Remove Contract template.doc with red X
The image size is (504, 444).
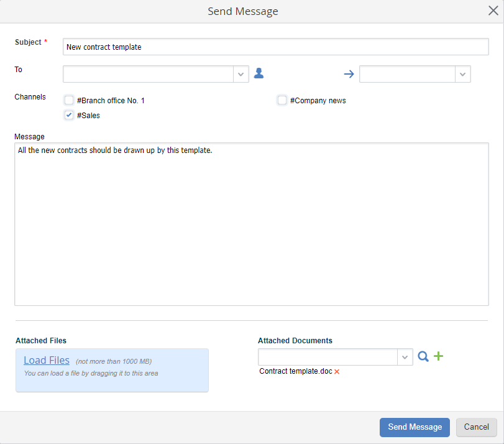337,372
